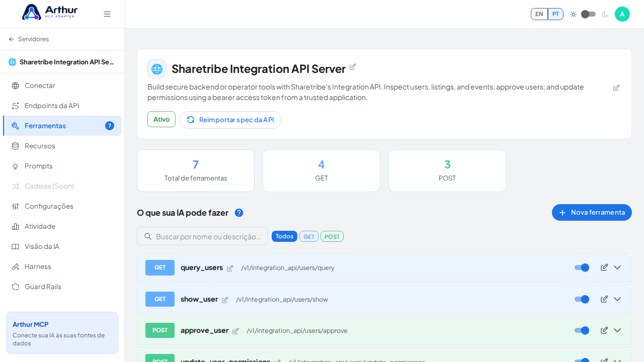Click Reimportar spec da API
This screenshot has height=362, width=644.
(230, 120)
